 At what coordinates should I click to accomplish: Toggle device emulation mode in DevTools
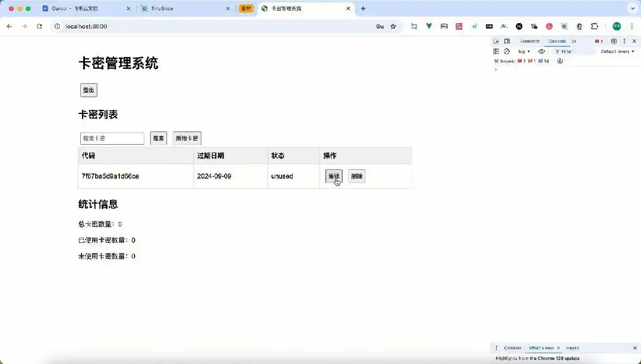tap(507, 42)
